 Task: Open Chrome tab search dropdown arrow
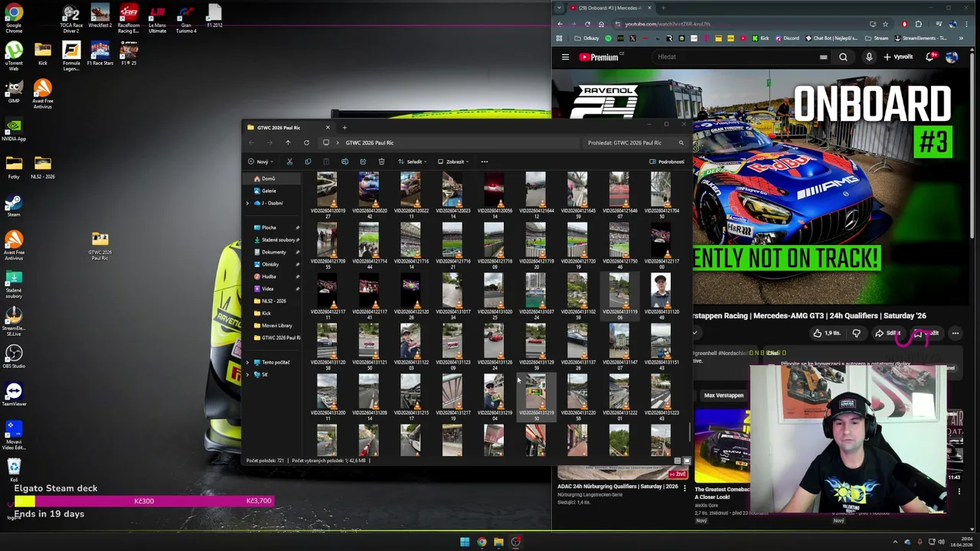tap(559, 8)
